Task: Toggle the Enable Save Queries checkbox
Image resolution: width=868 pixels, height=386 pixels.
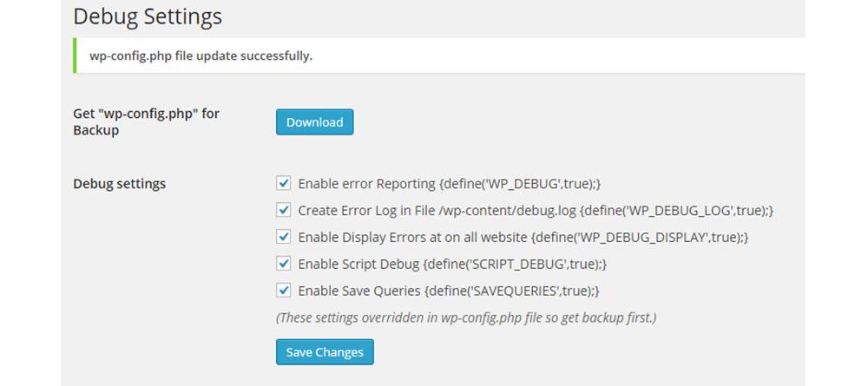Action: tap(284, 291)
